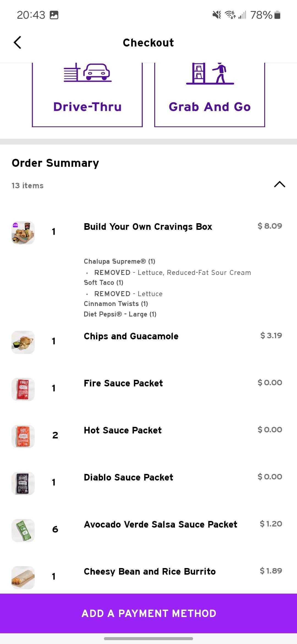Tap the Fire Sauce Packet image
This screenshot has width=297, height=644.
click(23, 389)
